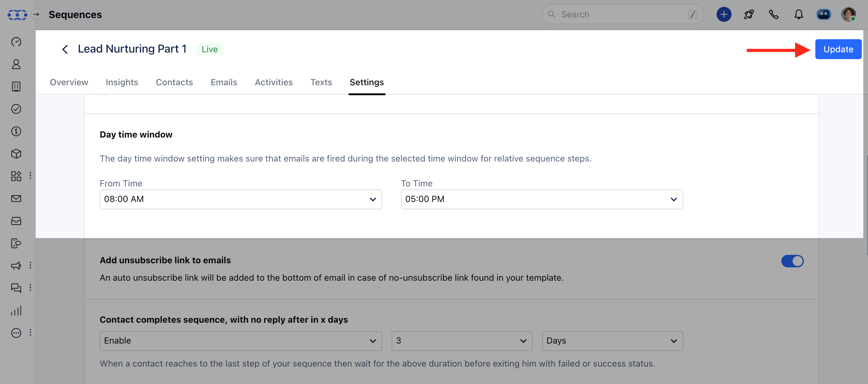
Task: Open the email envelope icon in sidebar
Action: [16, 199]
